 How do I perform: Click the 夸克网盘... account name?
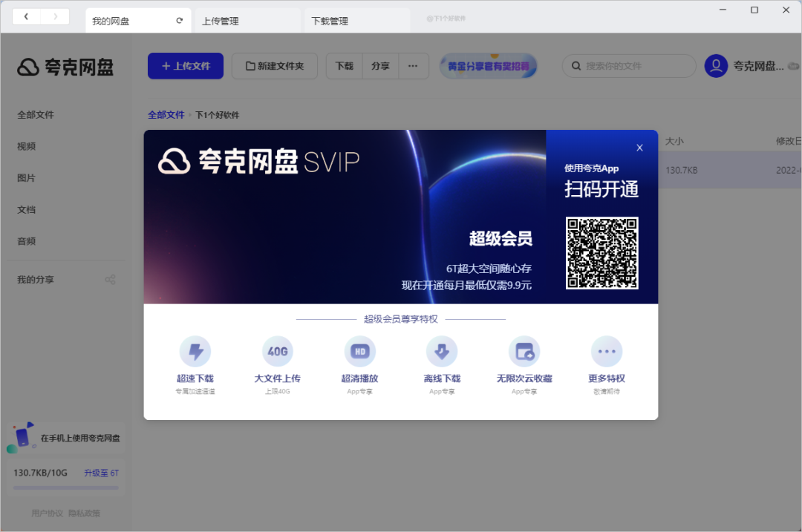pos(758,66)
